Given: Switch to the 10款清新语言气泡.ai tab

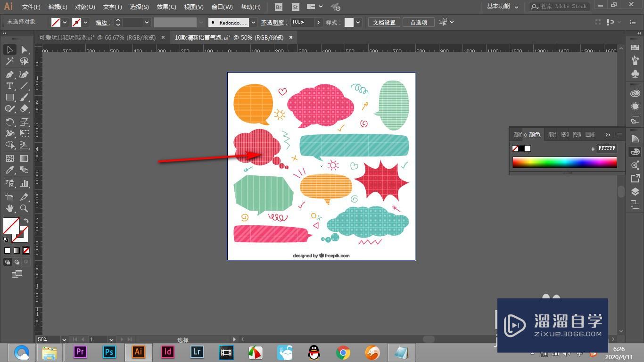Looking at the screenshot, I should tap(229, 38).
